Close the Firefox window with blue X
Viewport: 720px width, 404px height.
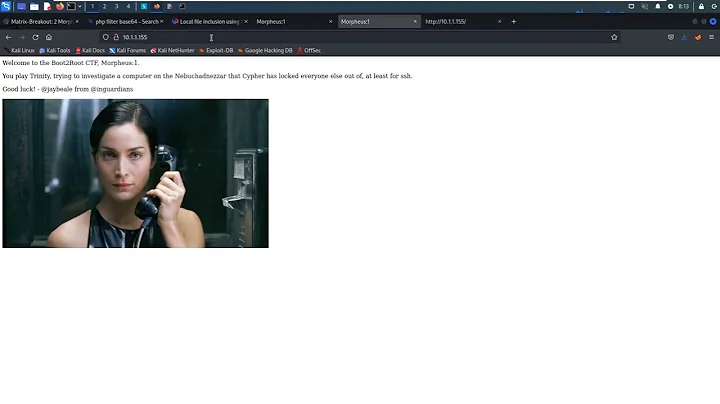click(x=713, y=22)
